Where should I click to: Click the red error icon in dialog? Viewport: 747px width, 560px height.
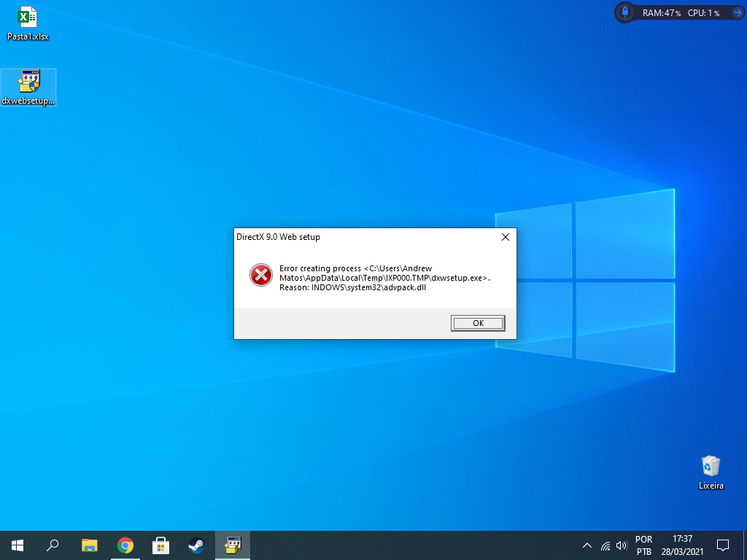(261, 275)
